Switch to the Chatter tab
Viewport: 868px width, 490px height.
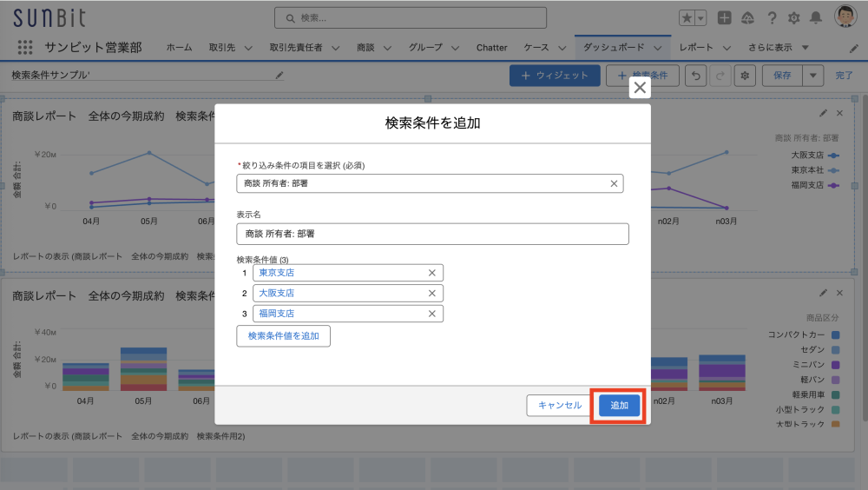tap(491, 48)
